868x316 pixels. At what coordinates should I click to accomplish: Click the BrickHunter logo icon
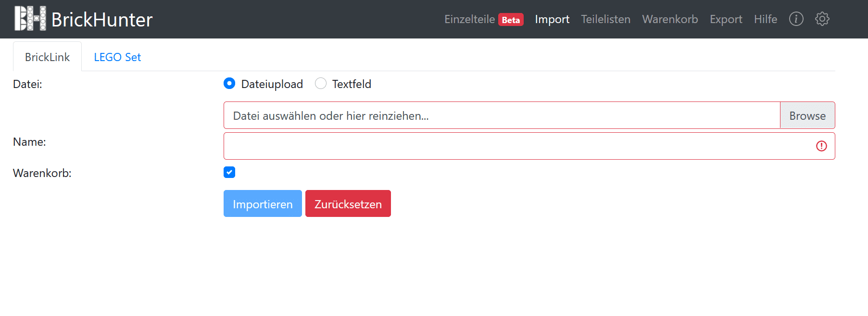coord(30,19)
